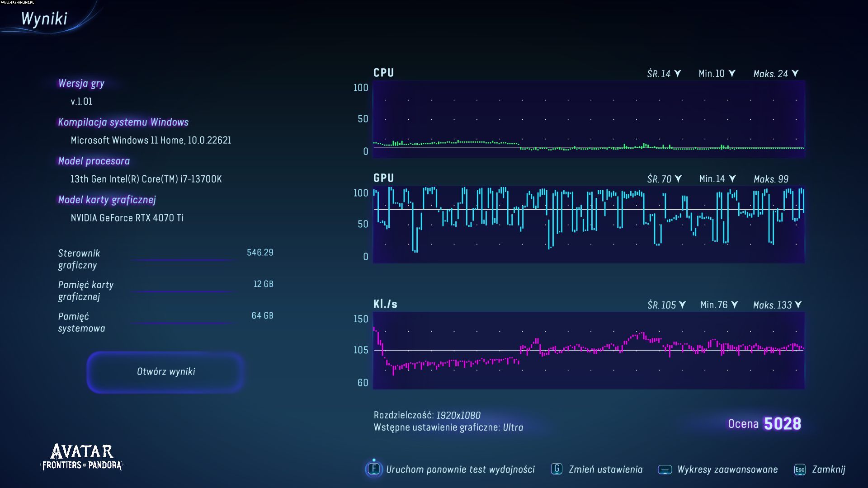Expand the GPU ŚR.70 average chevron
Viewport: 868px width, 488px height.
coord(678,178)
